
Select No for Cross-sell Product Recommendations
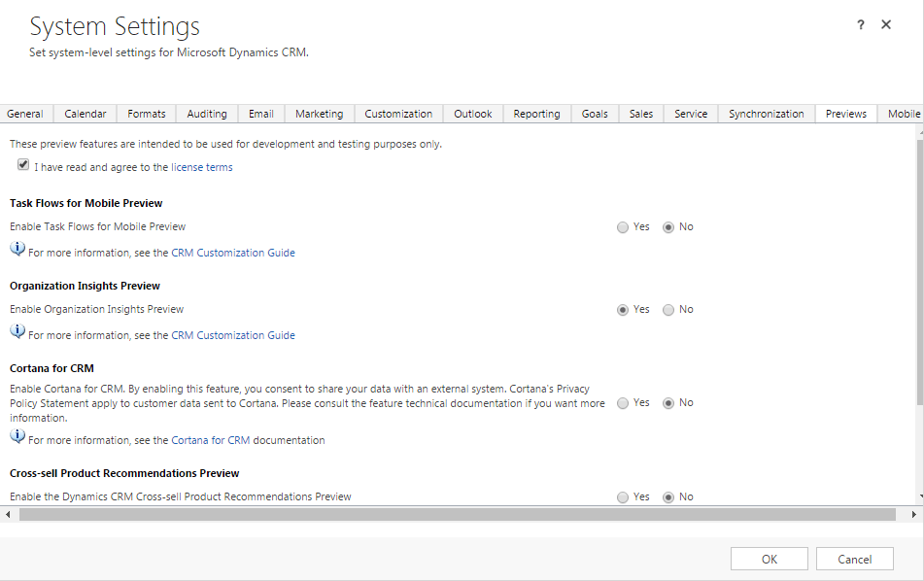point(668,497)
